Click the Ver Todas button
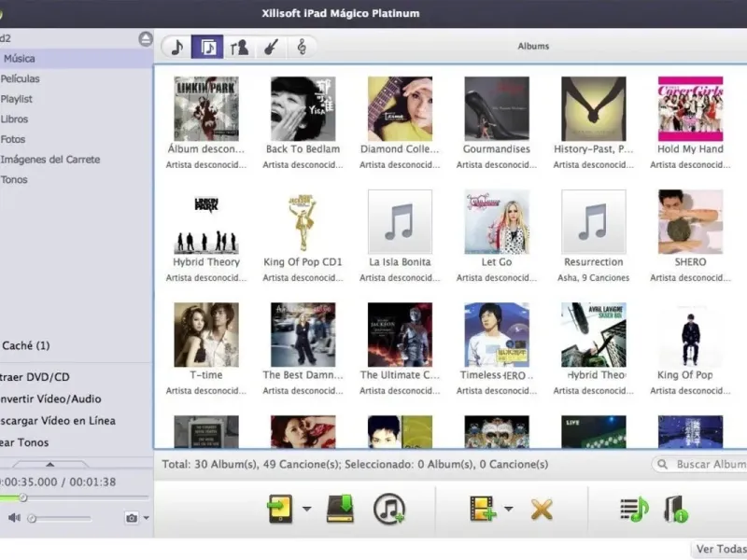 pyautogui.click(x=719, y=549)
